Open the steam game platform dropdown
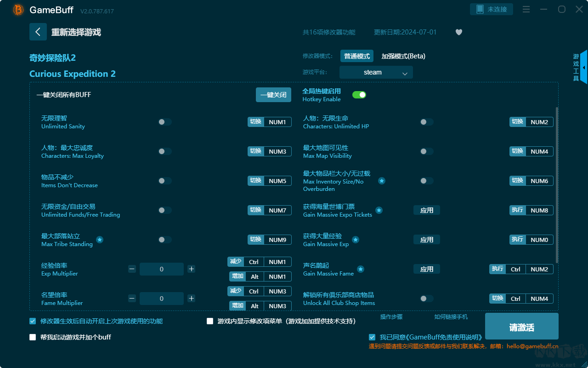Image resolution: width=588 pixels, height=368 pixels. pos(376,72)
